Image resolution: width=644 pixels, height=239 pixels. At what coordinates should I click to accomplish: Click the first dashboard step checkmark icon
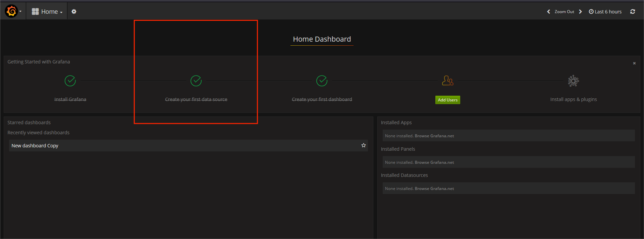322,81
